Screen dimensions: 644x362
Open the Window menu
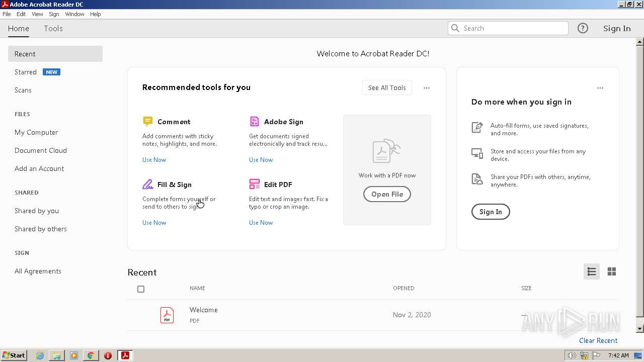point(74,14)
